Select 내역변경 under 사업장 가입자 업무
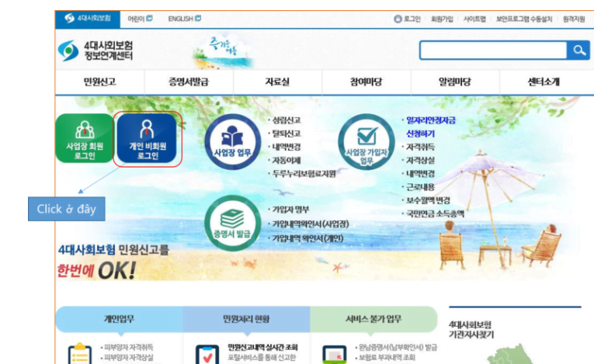This screenshot has width=594, height=364. (x=420, y=174)
